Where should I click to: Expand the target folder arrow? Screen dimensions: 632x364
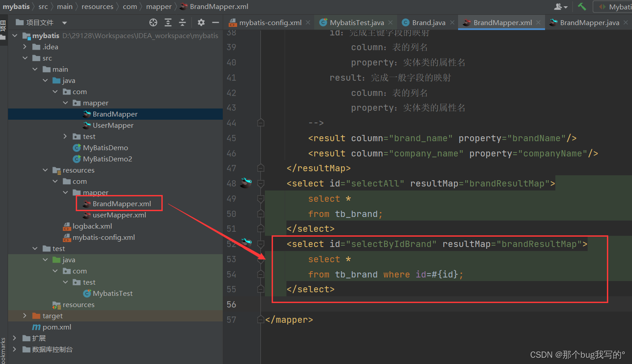[x=25, y=316]
